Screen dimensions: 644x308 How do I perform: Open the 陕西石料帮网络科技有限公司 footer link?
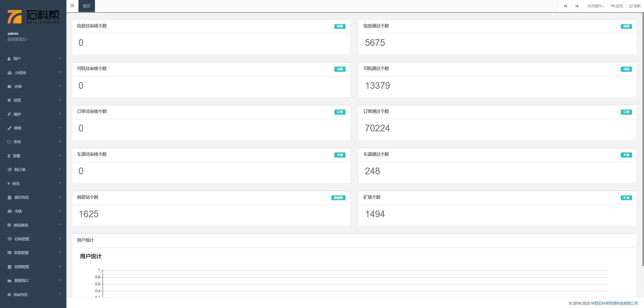point(614,303)
